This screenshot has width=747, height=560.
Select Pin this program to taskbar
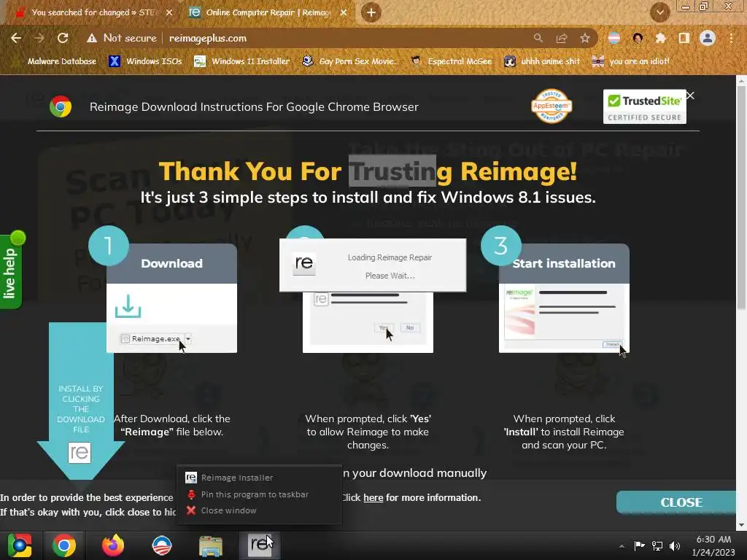260,494
